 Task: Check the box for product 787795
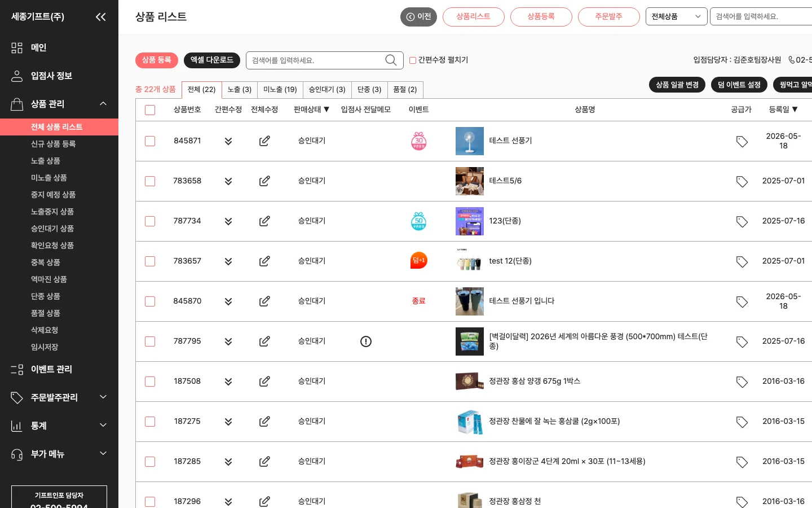pyautogui.click(x=150, y=341)
